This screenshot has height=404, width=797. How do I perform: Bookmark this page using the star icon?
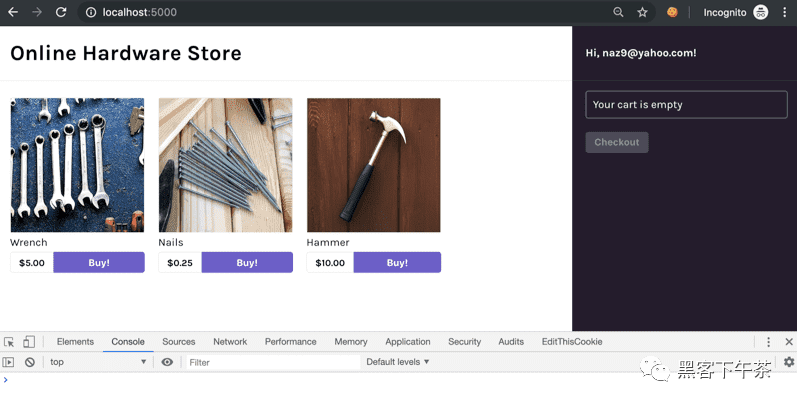pos(642,12)
